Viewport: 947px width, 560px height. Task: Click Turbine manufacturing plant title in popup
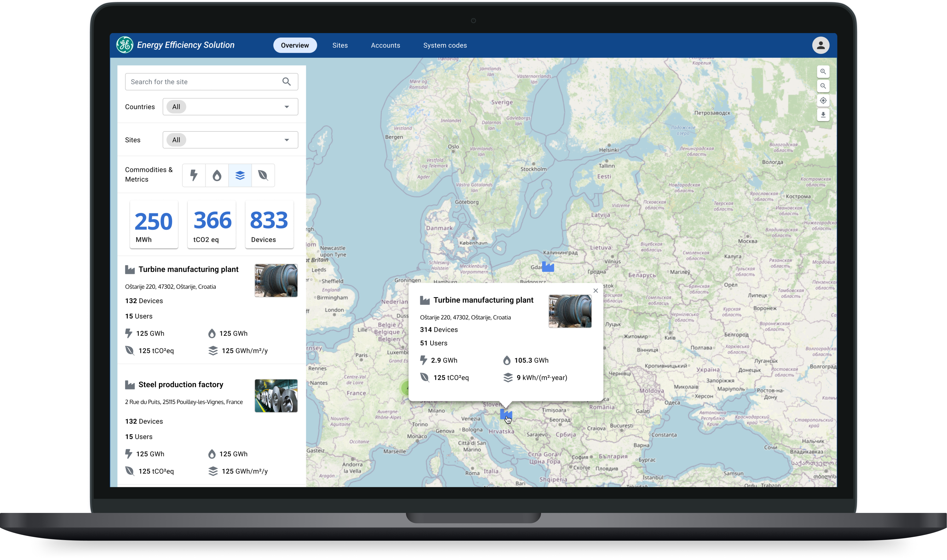[x=483, y=300]
